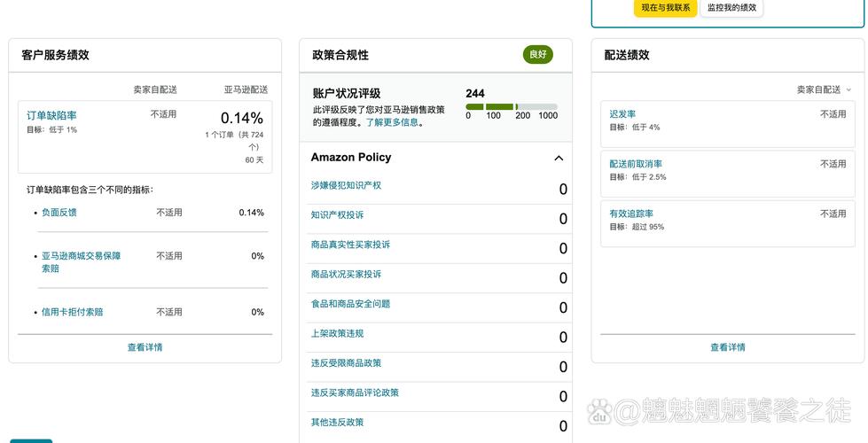Click the 账户状况评级 title
Viewport: 868px width, 443px height.
(347, 93)
